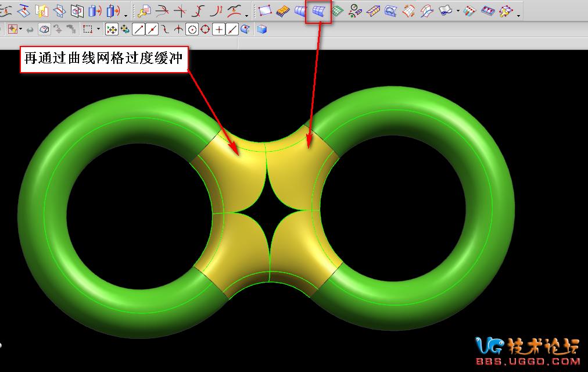Click the orange swoop surface icon
Image resolution: width=588 pixels, height=372 pixels.
[x=283, y=11]
